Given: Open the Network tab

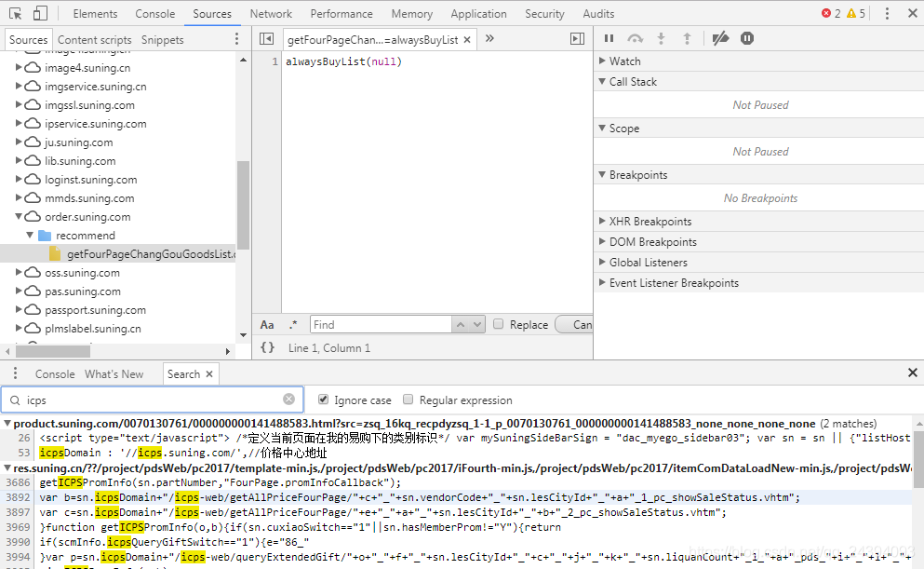Looking at the screenshot, I should [271, 14].
